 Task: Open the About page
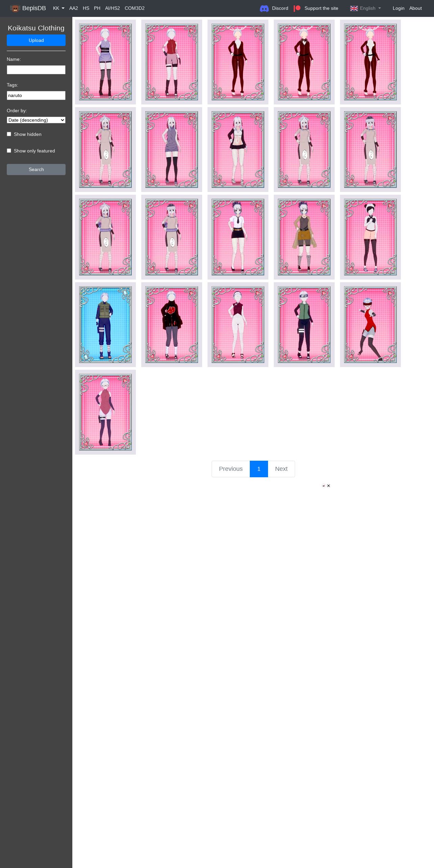point(415,8)
